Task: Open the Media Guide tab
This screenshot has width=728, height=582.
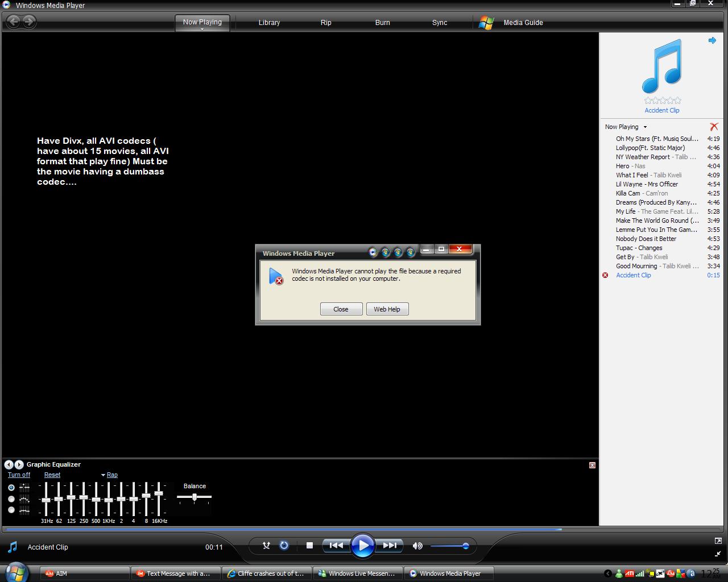Action: (523, 23)
